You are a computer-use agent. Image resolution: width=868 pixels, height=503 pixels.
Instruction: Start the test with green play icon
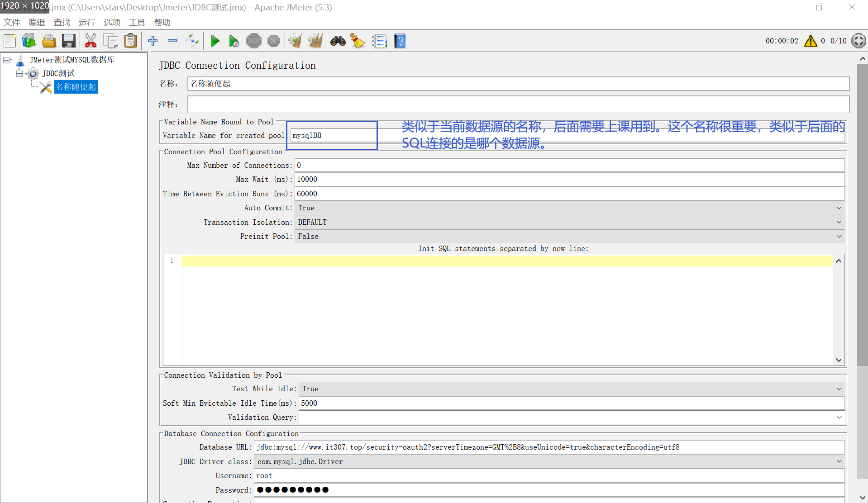pos(215,41)
